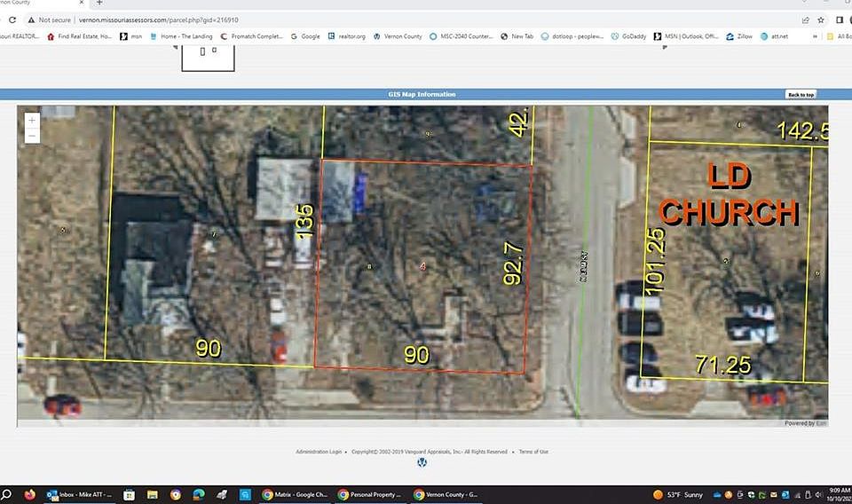
Task: Open the Google bookmark
Action: [x=305, y=36]
